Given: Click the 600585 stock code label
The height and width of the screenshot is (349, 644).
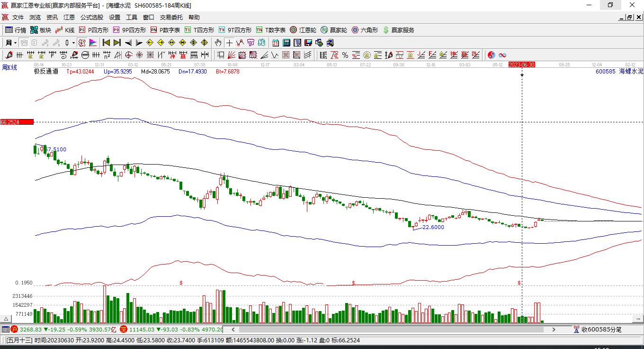Looking at the screenshot, I should tap(606, 72).
